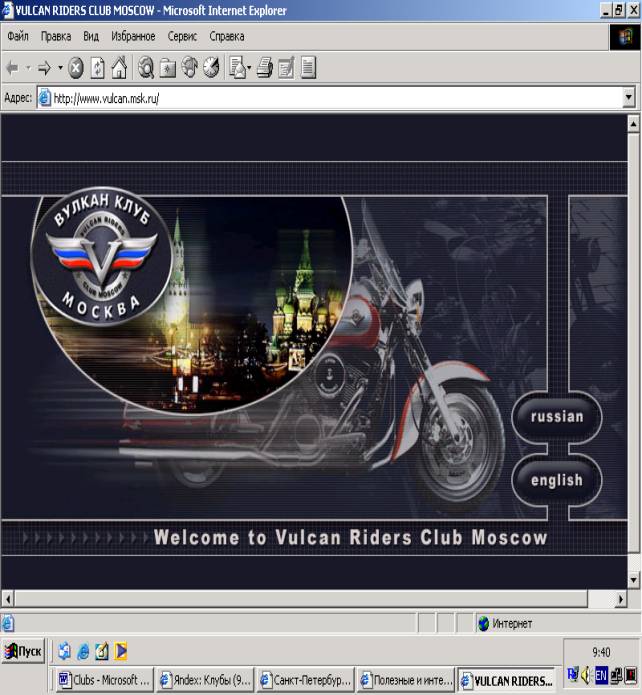Go to the Home page icon
Viewport: 642px width, 695px height.
119,68
